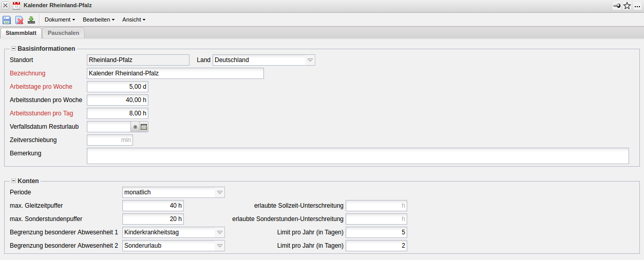Click the today target icon beside Verfallsdatum
644x260 pixels.
(x=135, y=127)
